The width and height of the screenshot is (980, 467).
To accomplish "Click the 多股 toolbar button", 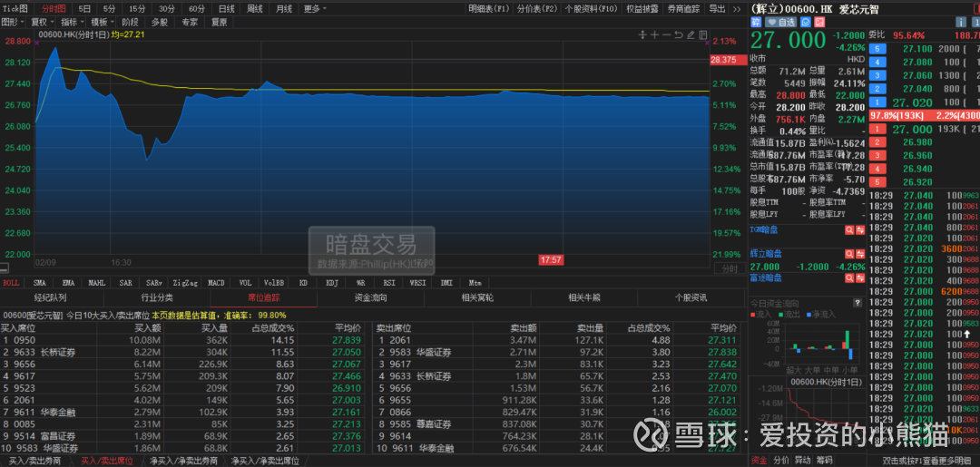I will coord(159,22).
